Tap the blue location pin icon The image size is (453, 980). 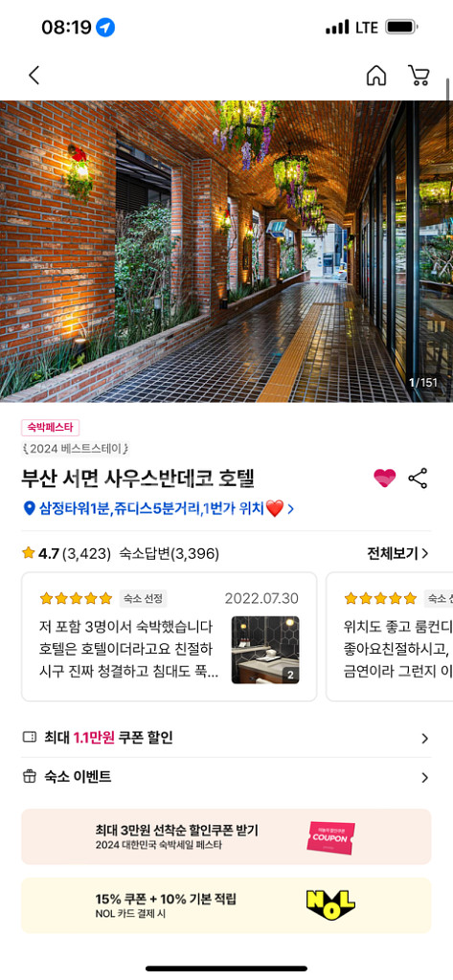point(29,509)
